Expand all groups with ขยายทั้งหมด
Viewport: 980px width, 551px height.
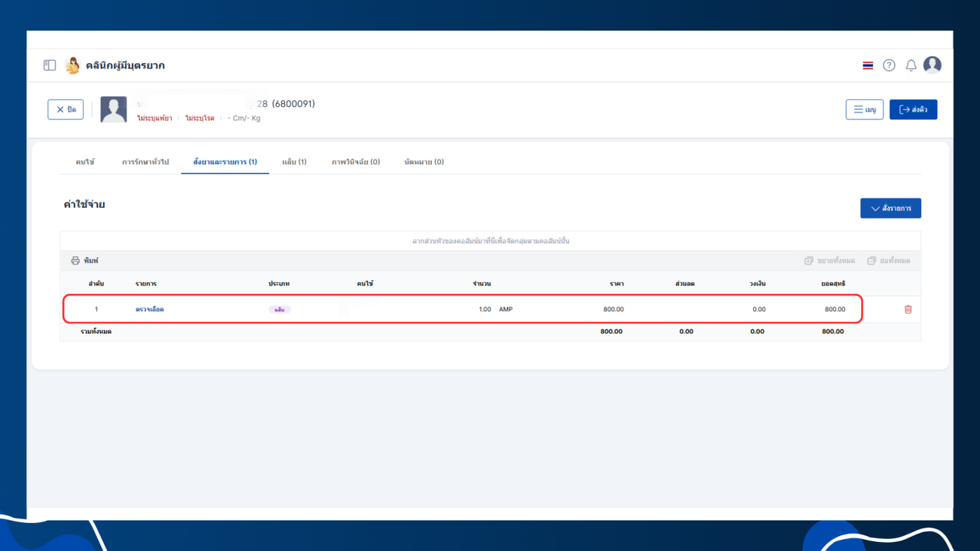click(x=829, y=260)
